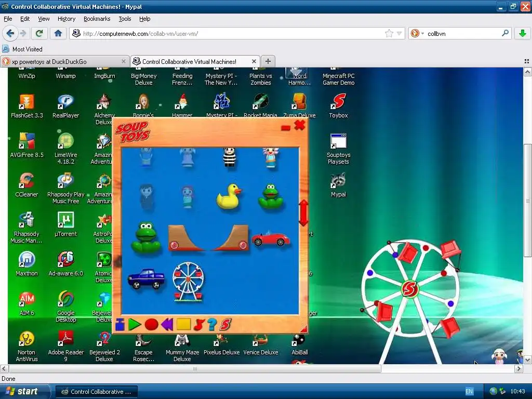
Task: Open the search engine selector dropdown
Action: click(x=417, y=33)
